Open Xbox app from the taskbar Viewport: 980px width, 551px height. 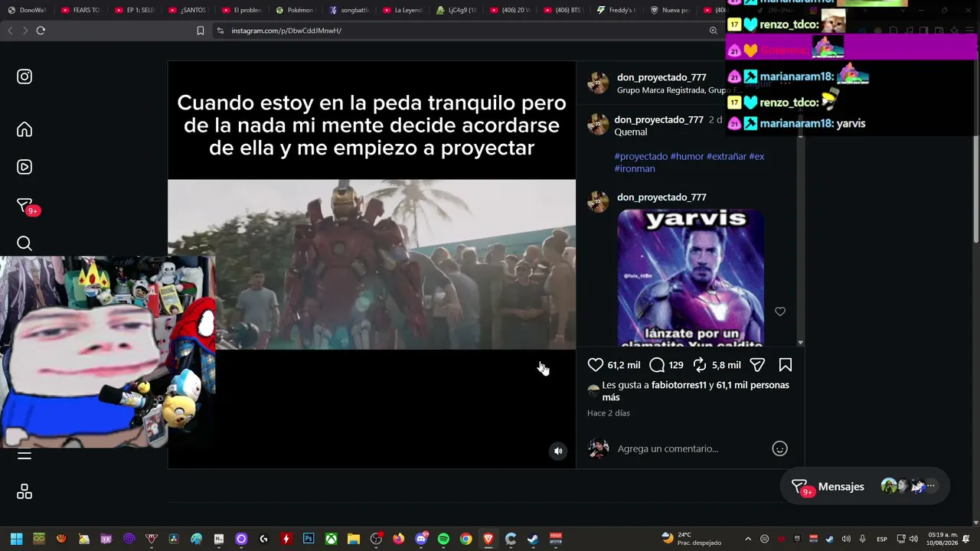(x=331, y=539)
